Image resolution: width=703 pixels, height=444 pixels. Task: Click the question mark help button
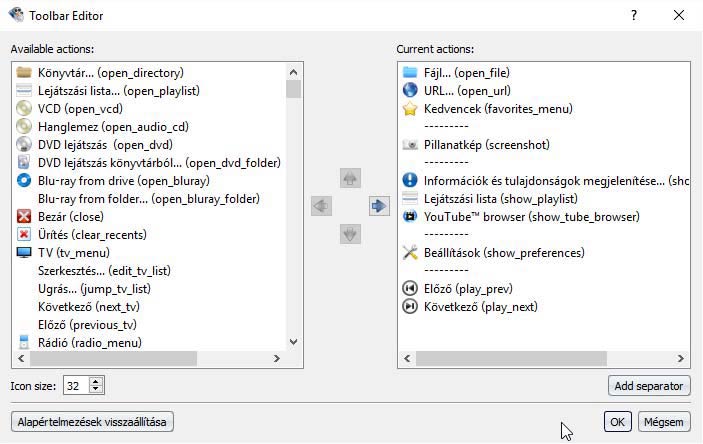634,15
